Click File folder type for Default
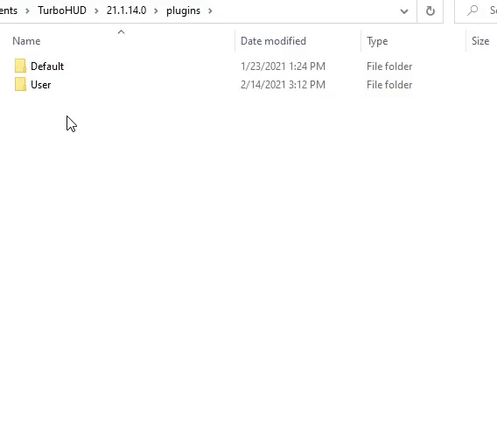 pos(389,66)
